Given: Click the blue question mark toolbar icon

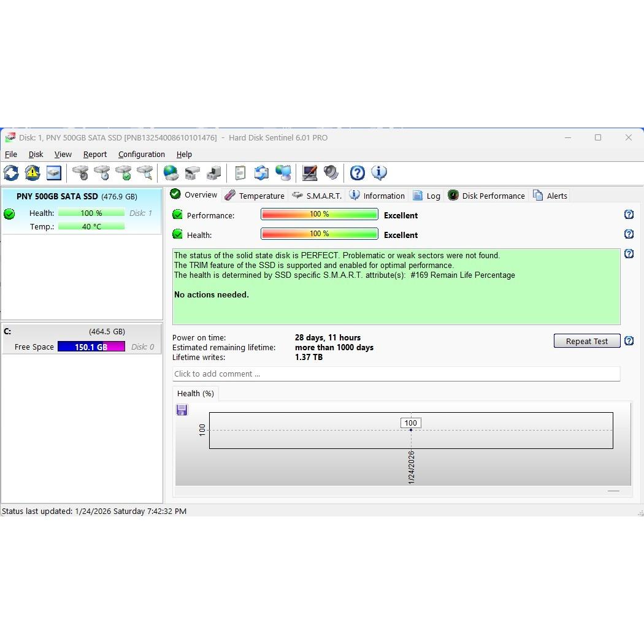Looking at the screenshot, I should click(x=358, y=173).
